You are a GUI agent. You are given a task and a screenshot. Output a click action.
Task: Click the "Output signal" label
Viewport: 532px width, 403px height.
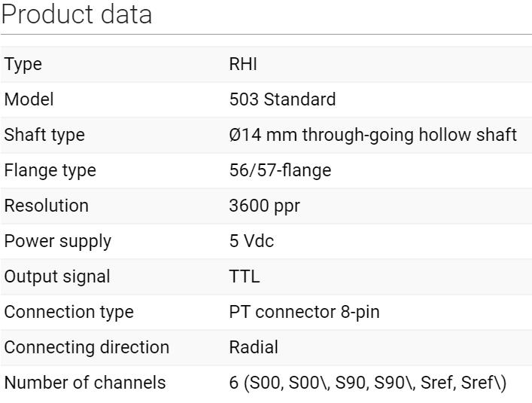pyautogui.click(x=57, y=276)
